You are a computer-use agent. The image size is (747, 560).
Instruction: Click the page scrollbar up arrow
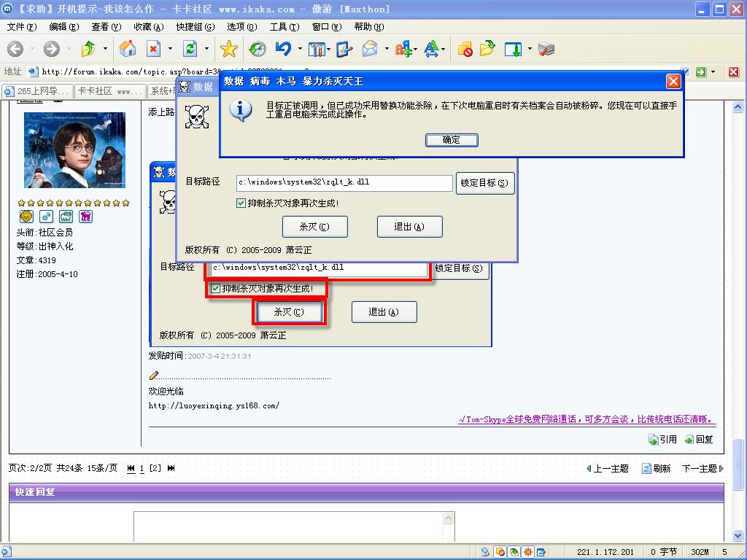click(738, 107)
